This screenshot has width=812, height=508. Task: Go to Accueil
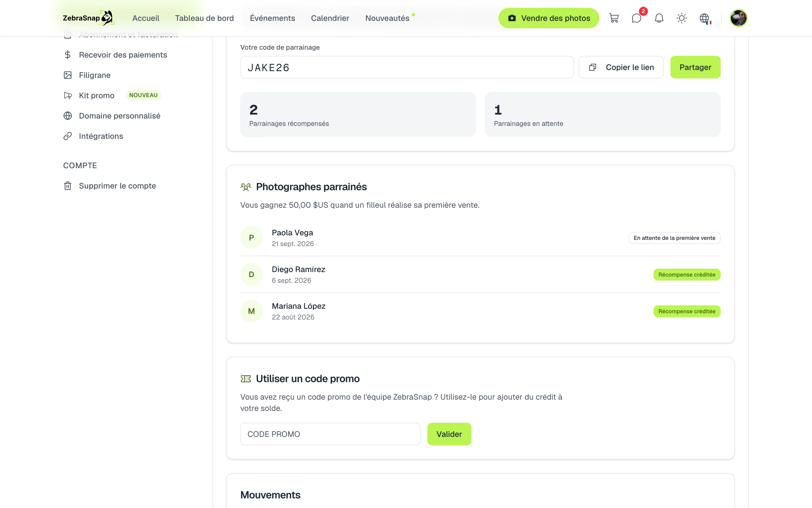point(145,18)
